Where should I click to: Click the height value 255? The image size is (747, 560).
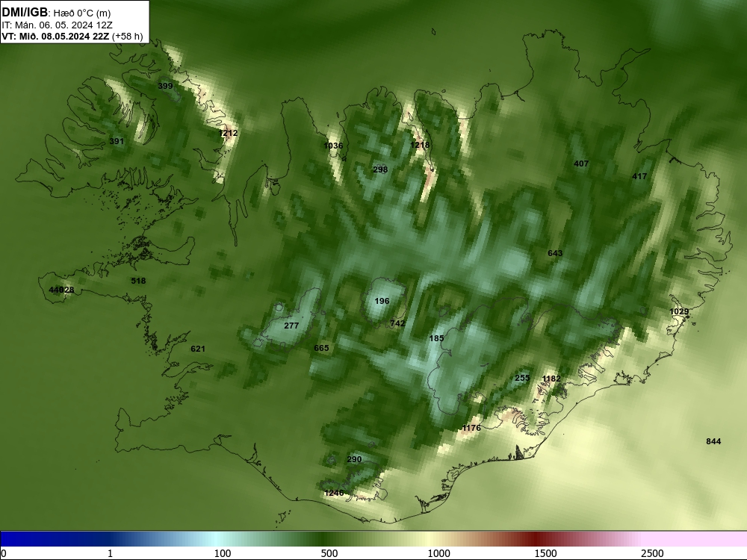click(x=522, y=378)
